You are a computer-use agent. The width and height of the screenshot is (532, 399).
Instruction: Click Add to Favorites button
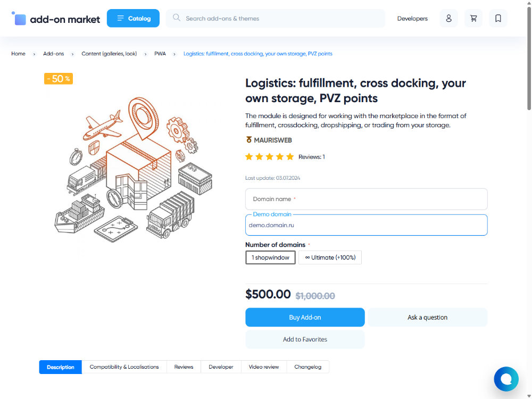(x=305, y=339)
